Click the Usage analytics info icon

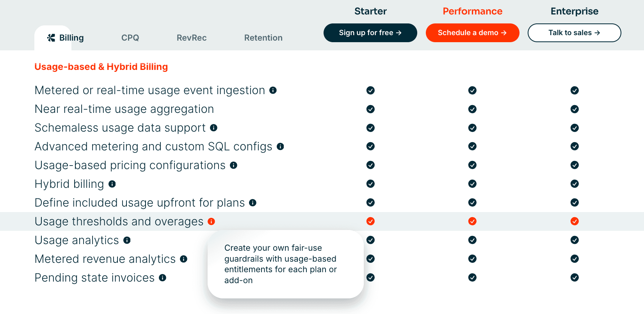click(x=127, y=240)
